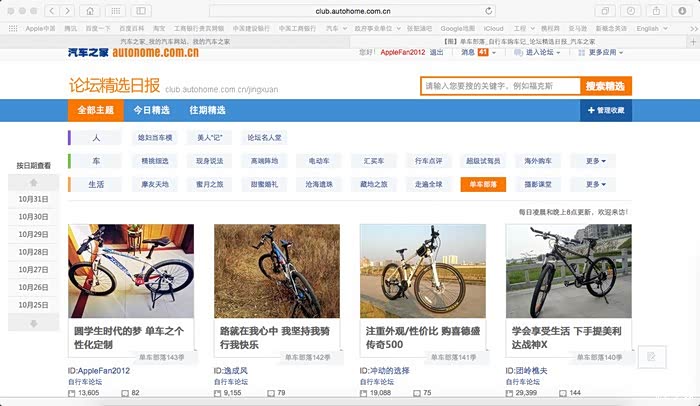Open the bookmarks grid icon in favorites bar
This screenshot has width=700, height=406.
(x=13, y=28)
